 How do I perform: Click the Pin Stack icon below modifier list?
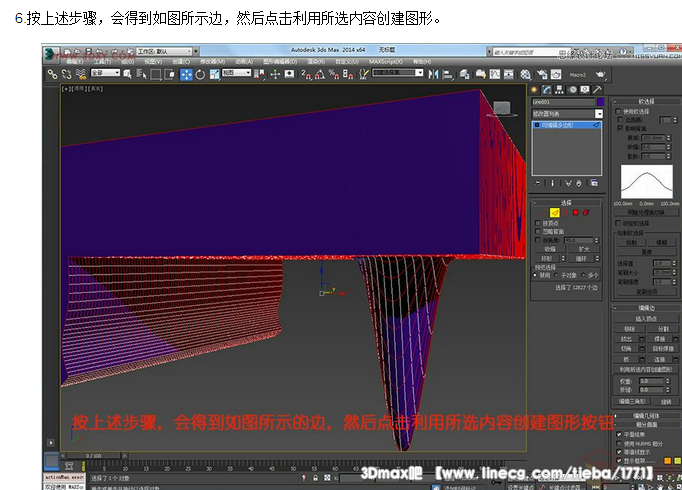tap(537, 183)
